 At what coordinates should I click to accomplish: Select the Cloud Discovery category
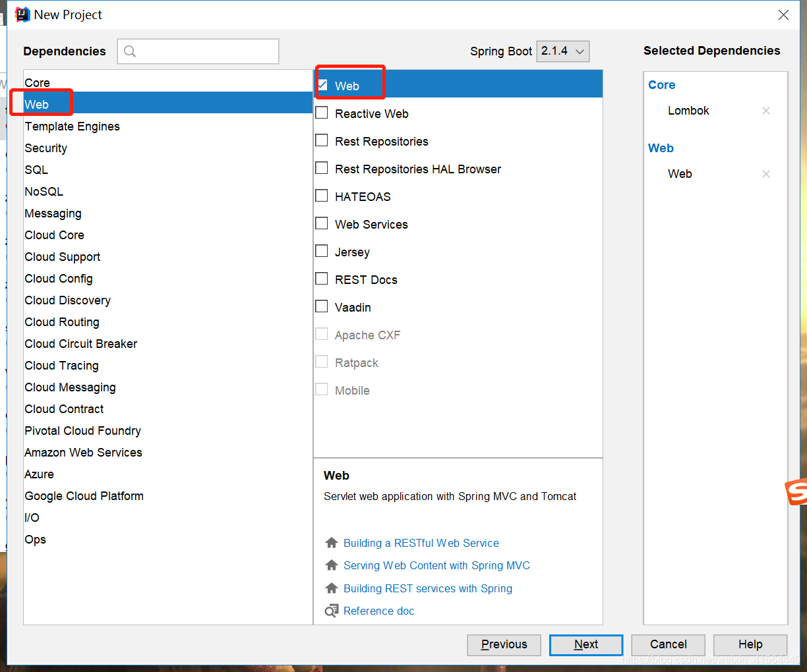168,300
